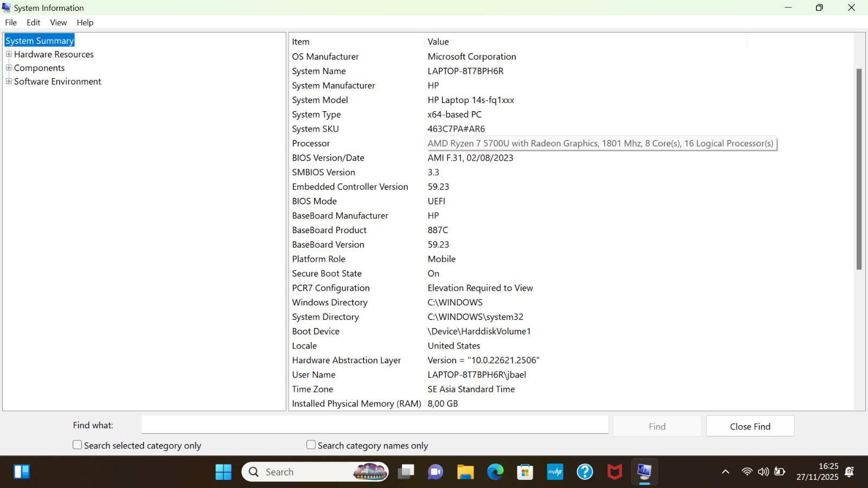Screen dimensions: 868x488
Task: Open File Explorer from the taskbar
Action: click(x=465, y=472)
